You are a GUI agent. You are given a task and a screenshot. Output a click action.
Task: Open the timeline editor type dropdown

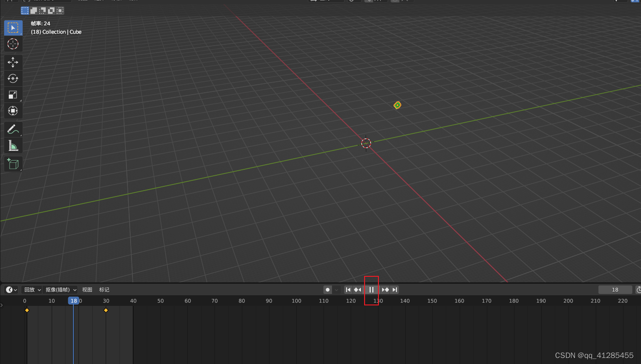coord(11,290)
